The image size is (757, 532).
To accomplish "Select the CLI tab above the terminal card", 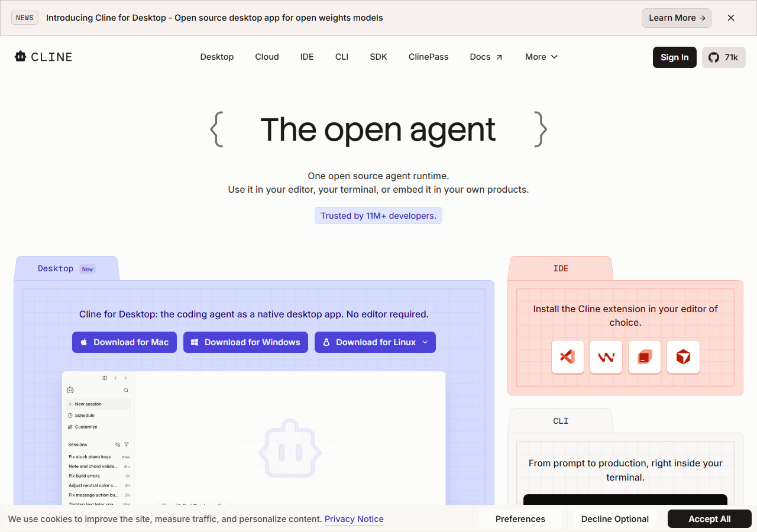I will [x=561, y=421].
